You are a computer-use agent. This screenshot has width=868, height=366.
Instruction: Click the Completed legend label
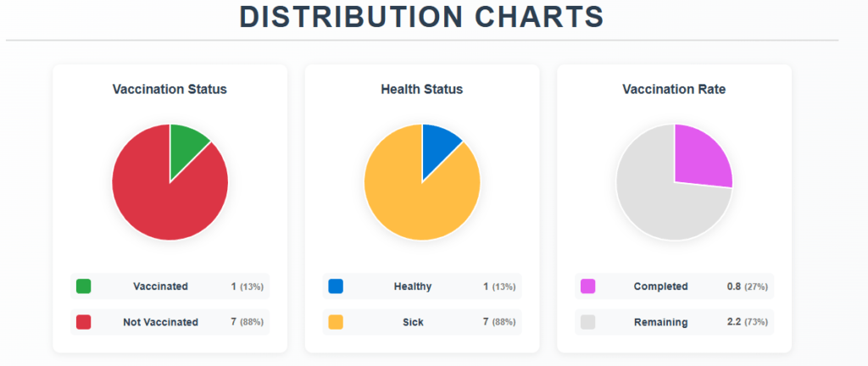pos(661,286)
